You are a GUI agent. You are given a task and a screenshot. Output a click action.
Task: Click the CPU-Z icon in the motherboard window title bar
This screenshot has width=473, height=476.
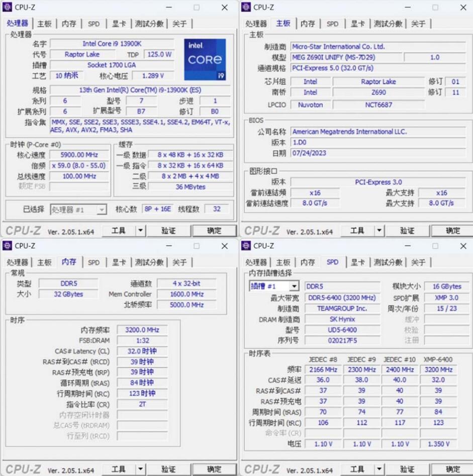[246, 8]
